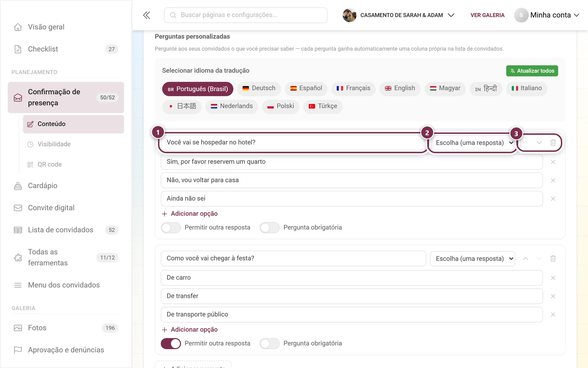Screen dimensions: 588x368
Task: Enable 'Pergunta obrigatória' for hotel question
Action: [x=269, y=228]
